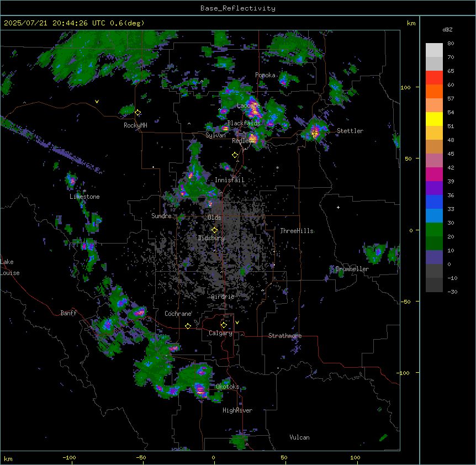
Task: Click the Calgary city label
Action: click(220, 333)
